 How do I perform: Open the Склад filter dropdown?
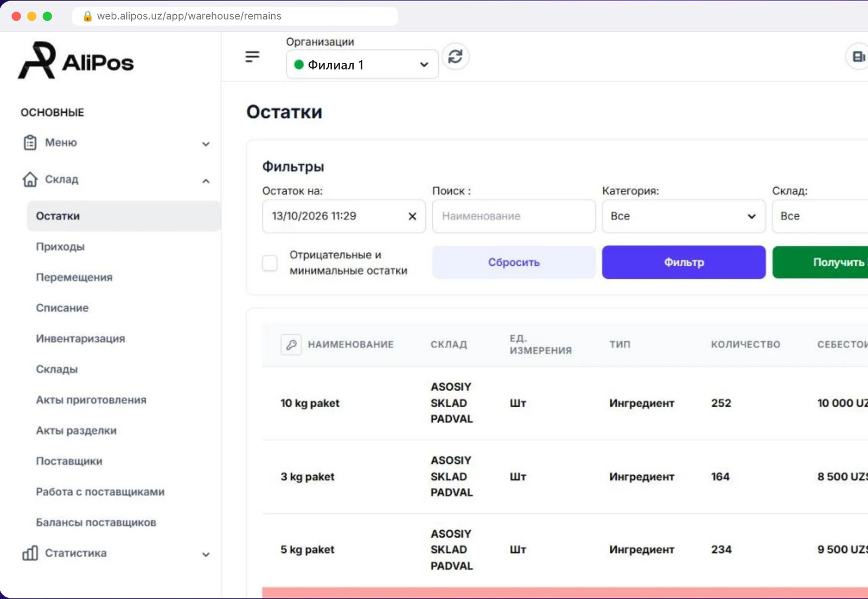click(x=820, y=216)
